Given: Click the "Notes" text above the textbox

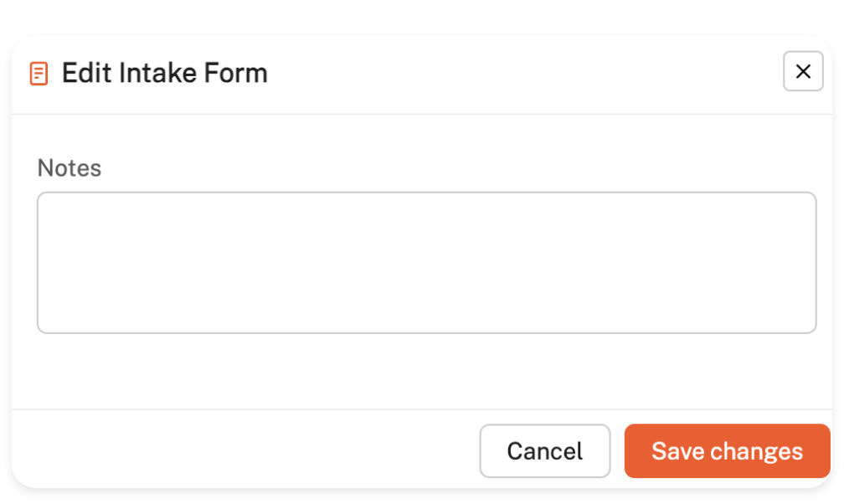Looking at the screenshot, I should tap(69, 168).
